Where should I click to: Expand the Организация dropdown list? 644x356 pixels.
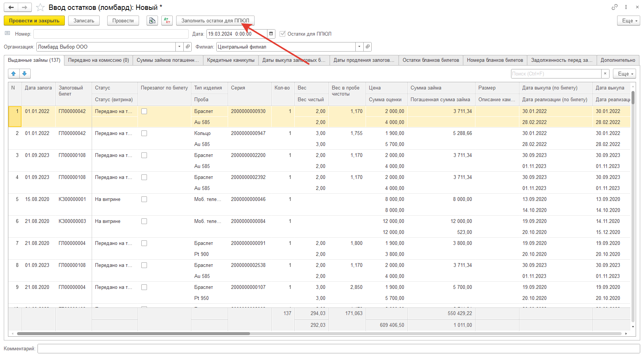(180, 47)
